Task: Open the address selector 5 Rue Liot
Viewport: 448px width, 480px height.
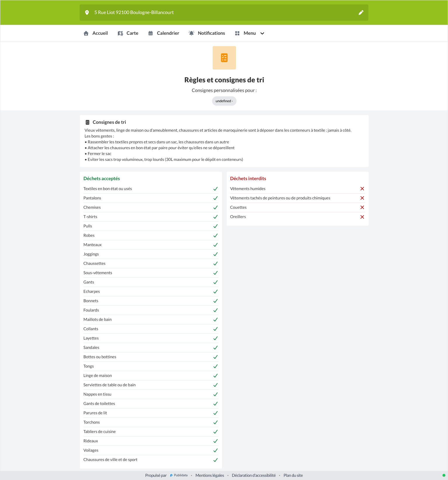Action: coord(224,13)
